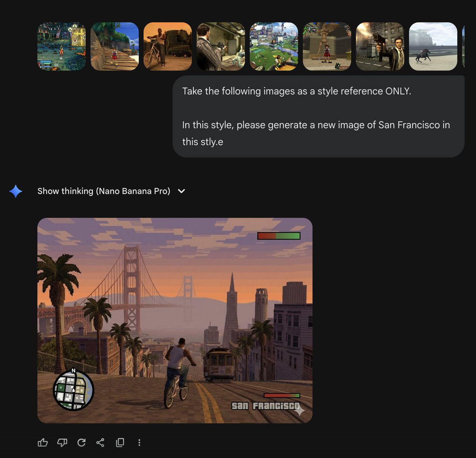This screenshot has height=458, width=476.
Task: Click the chevron next to Nano Banana Pro
Action: 181,191
